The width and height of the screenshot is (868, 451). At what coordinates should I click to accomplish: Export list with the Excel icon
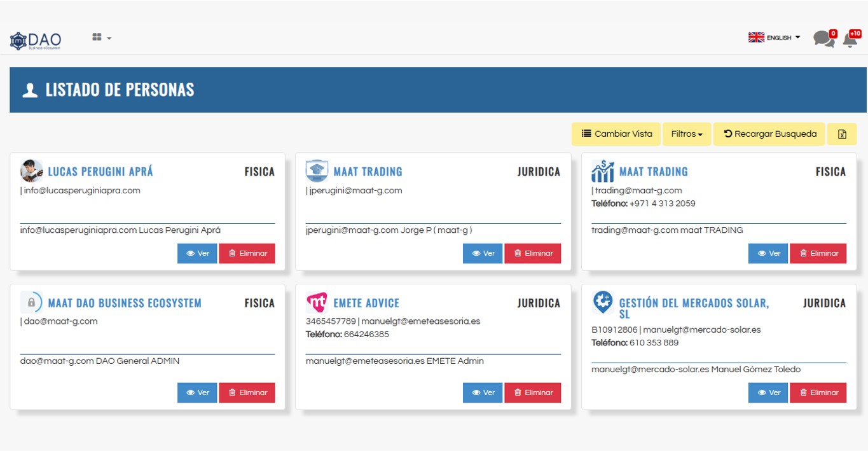pos(842,134)
